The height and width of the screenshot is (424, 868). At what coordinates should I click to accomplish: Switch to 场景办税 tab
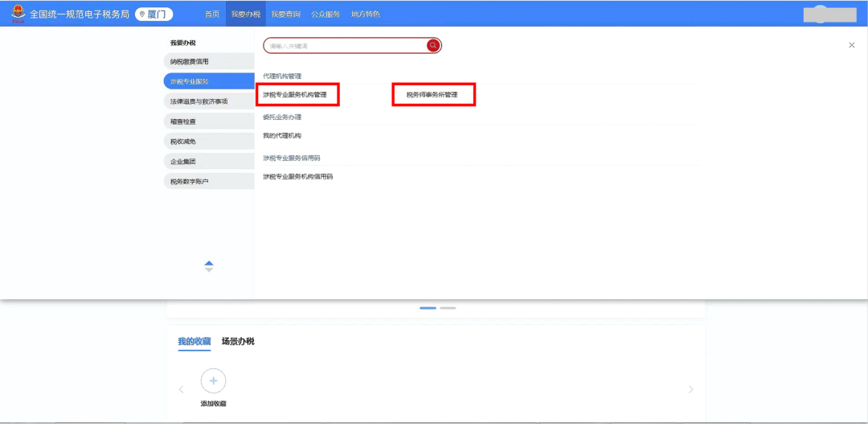238,341
